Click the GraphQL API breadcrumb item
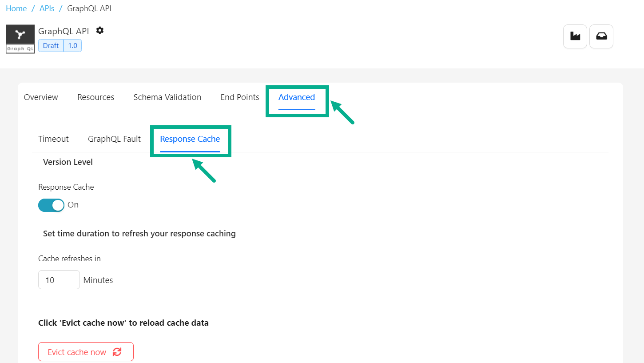The image size is (644, 363). pyautogui.click(x=89, y=8)
